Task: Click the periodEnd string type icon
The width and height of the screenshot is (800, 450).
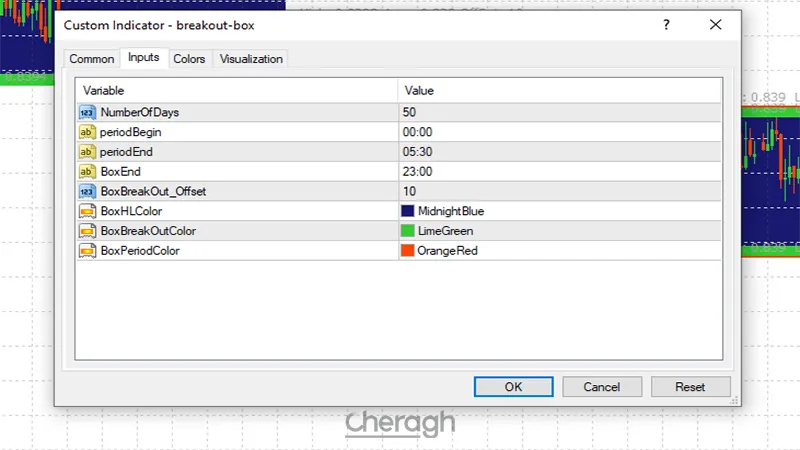Action: click(86, 152)
